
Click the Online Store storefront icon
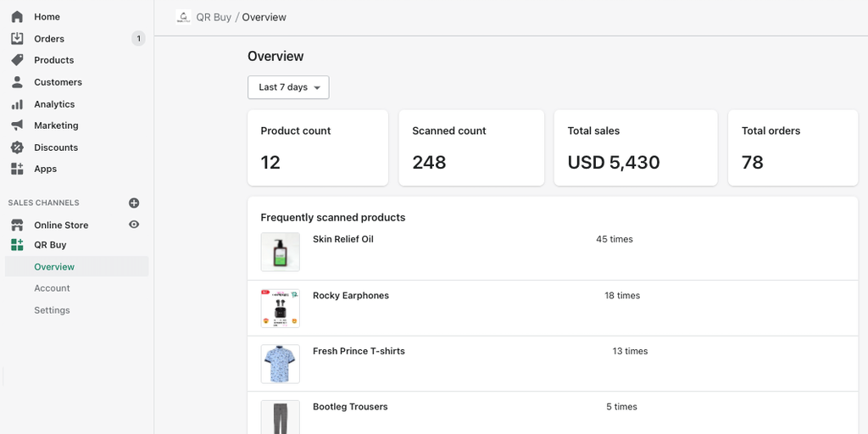(17, 225)
